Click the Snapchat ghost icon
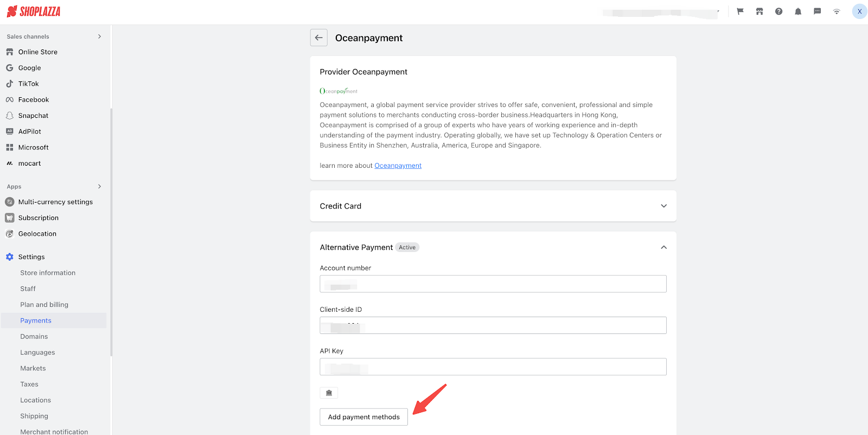Viewport: 868px width, 435px height. [x=10, y=116]
